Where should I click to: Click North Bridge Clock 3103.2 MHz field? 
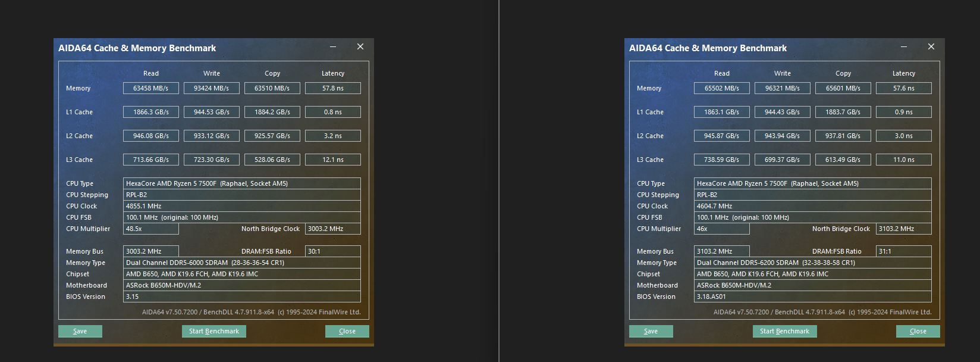pyautogui.click(x=904, y=229)
